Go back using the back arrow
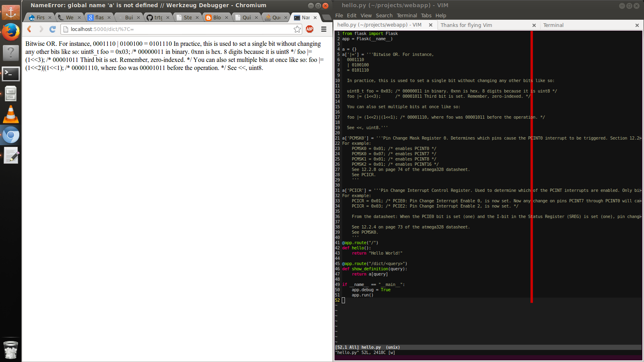644x362 pixels. coord(29,29)
